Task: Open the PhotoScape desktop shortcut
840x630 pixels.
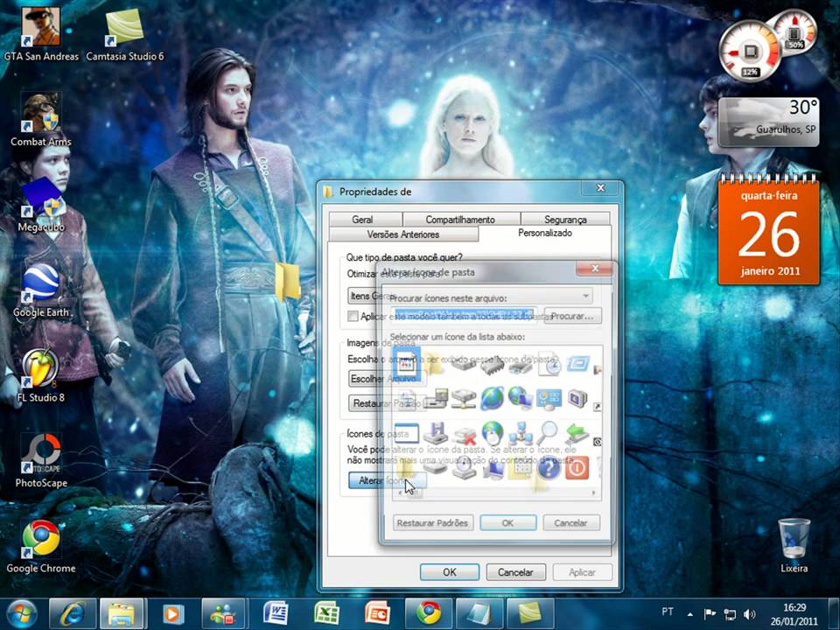Action: (x=41, y=462)
